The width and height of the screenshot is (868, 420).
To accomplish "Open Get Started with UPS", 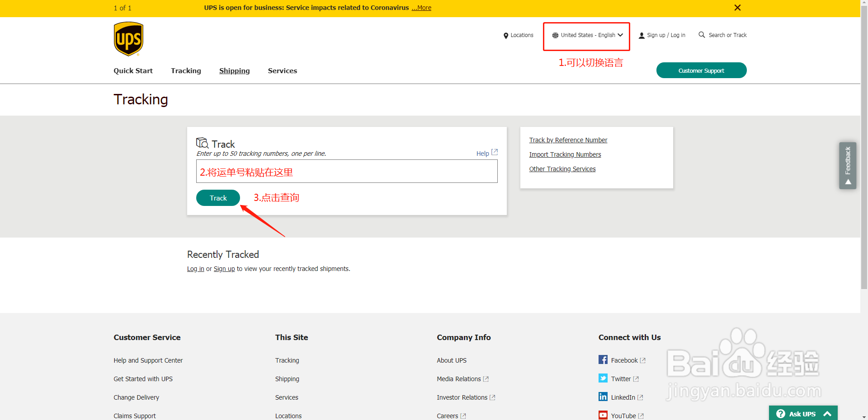I will coord(143,379).
